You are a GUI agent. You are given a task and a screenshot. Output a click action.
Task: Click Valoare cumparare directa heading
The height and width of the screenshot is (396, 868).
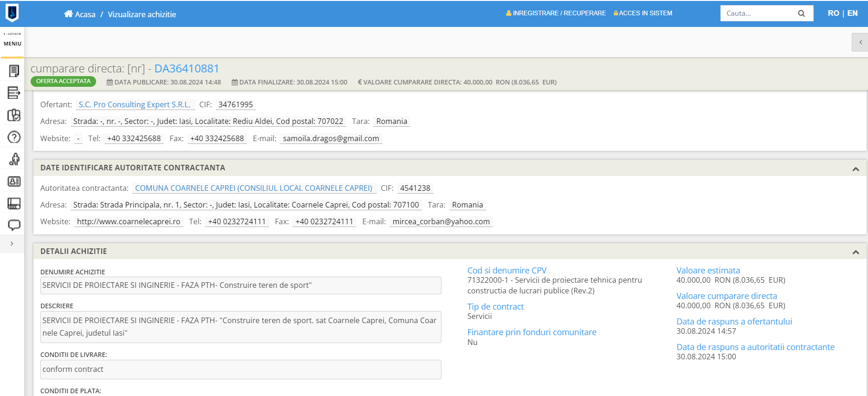pos(726,296)
